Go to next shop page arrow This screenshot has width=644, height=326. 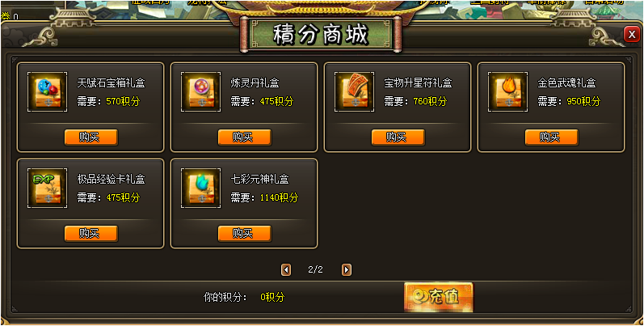[x=347, y=269]
